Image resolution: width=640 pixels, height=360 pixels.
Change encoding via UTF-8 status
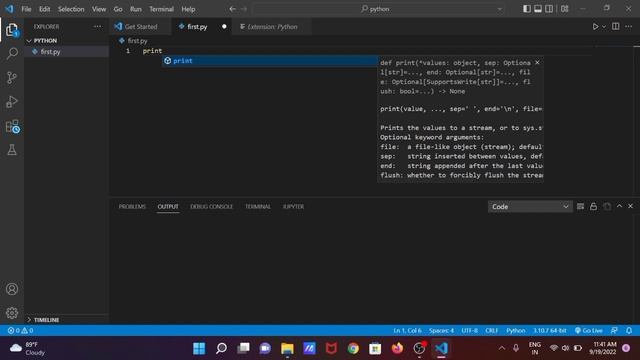point(469,330)
